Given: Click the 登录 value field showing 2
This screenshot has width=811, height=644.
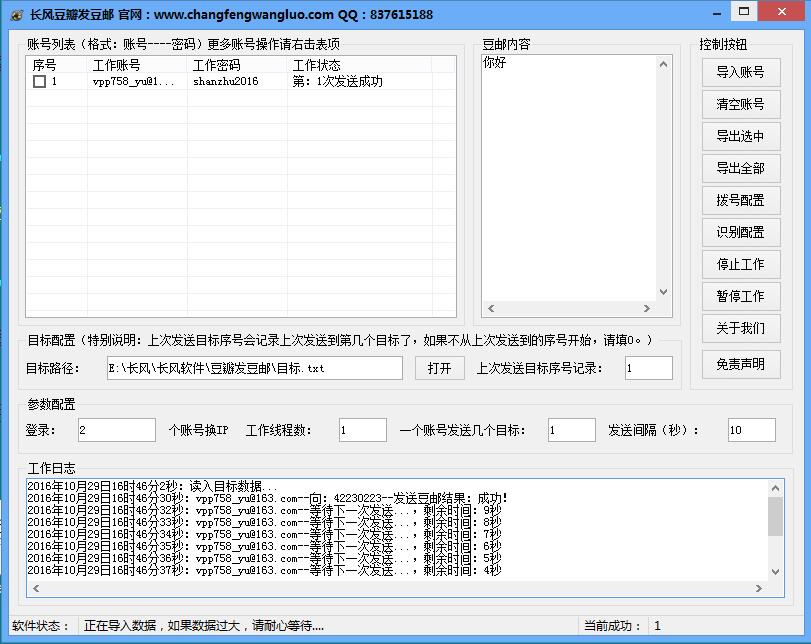Looking at the screenshot, I should (x=115, y=429).
